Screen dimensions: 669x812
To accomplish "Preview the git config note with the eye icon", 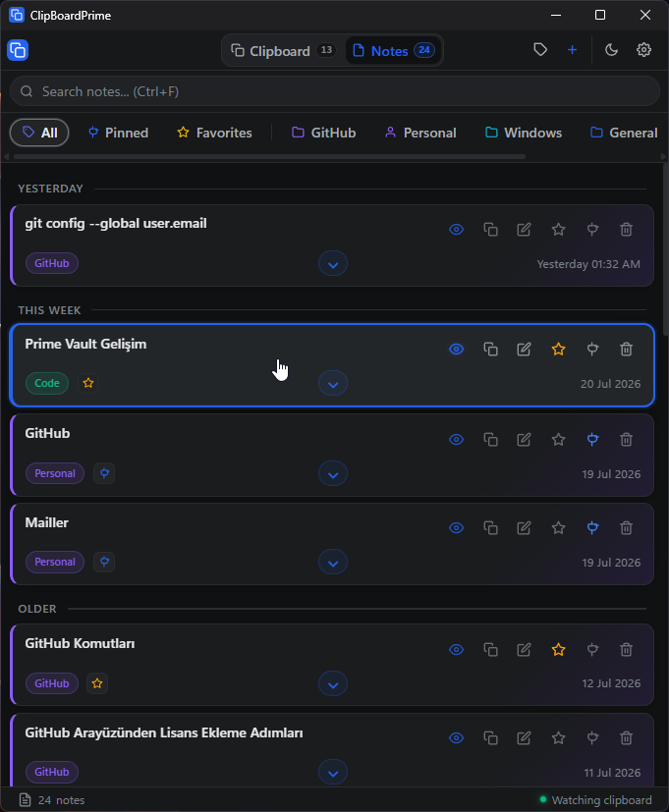I will pyautogui.click(x=456, y=230).
